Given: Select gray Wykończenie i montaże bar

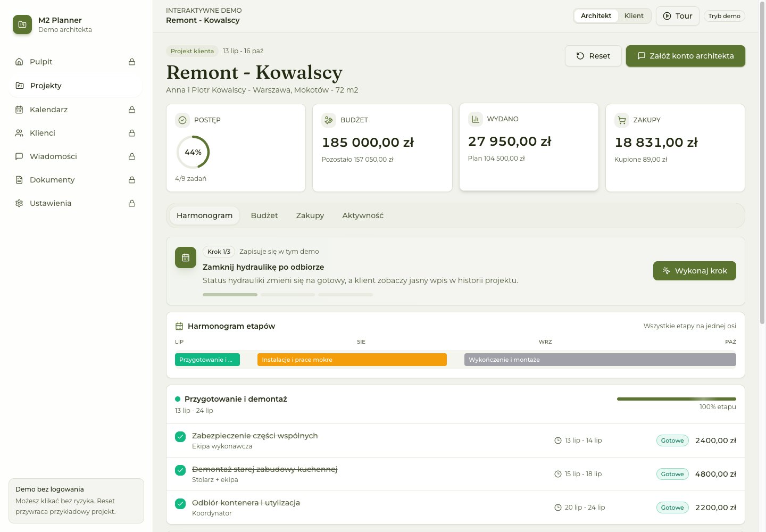Looking at the screenshot, I should (x=600, y=360).
